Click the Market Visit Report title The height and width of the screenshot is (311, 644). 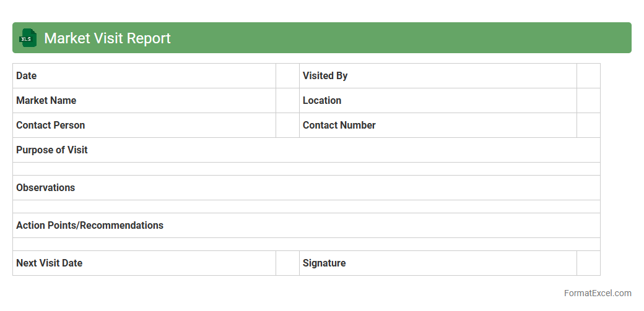tap(107, 38)
